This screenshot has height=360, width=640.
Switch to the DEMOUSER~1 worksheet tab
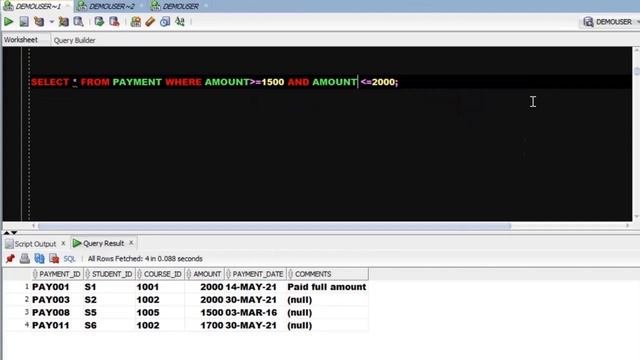[38, 6]
